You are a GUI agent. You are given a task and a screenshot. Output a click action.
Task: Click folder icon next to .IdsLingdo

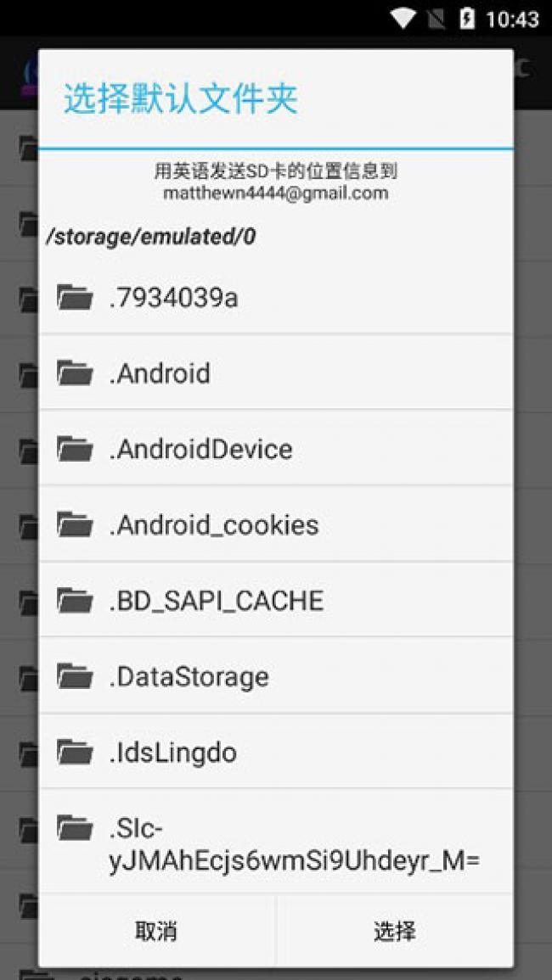75,752
